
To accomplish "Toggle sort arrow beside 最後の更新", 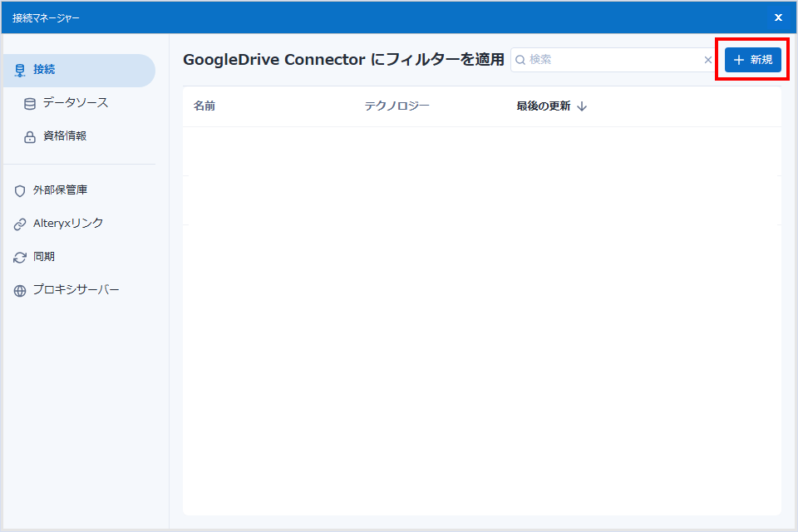I will (x=582, y=106).
